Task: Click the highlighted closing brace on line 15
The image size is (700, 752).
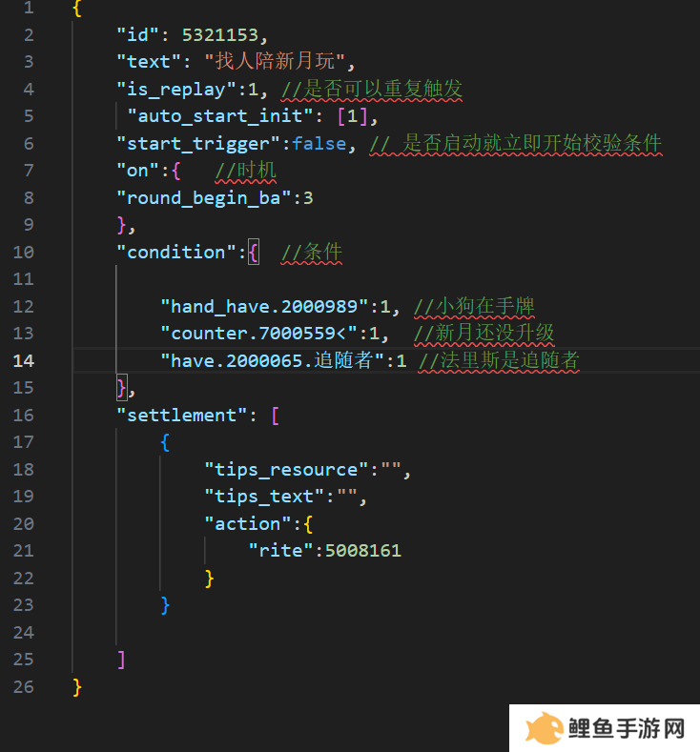Action: [x=122, y=388]
